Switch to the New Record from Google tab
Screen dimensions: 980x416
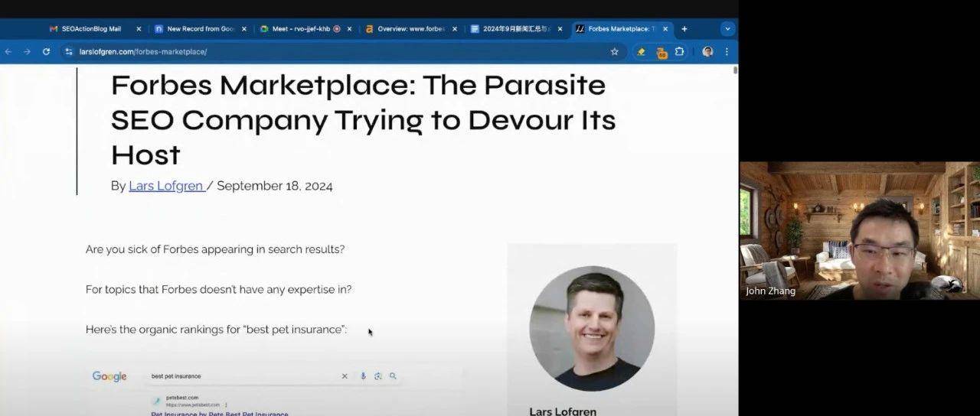pyautogui.click(x=201, y=28)
